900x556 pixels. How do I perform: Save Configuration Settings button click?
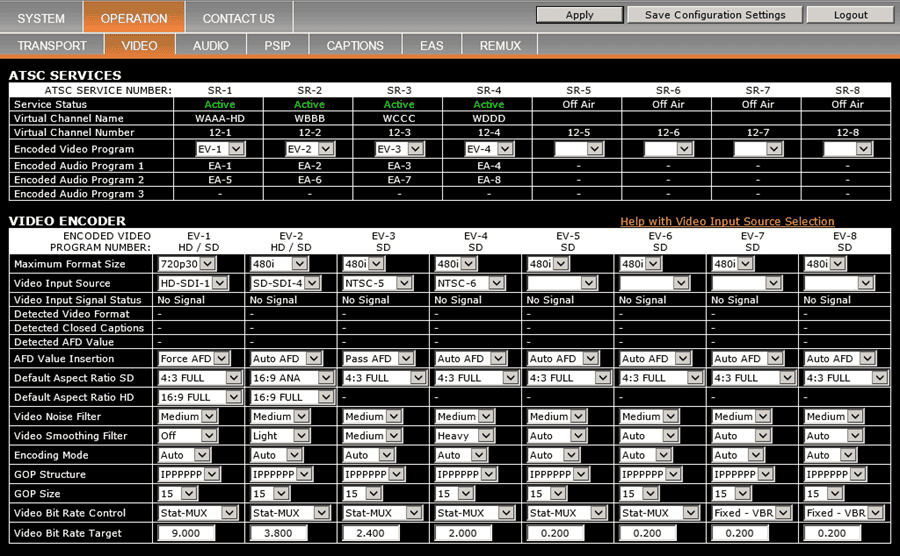(x=714, y=15)
